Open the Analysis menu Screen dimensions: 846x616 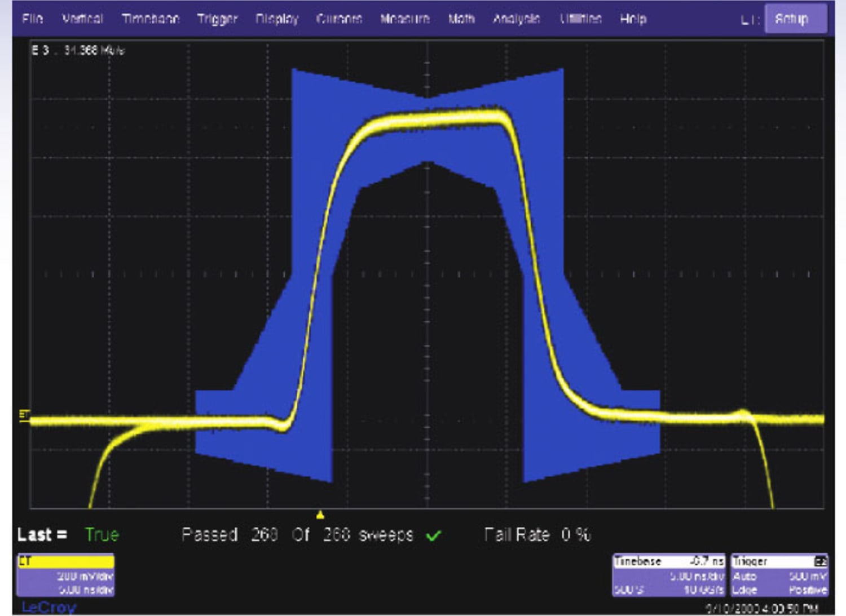(516, 19)
